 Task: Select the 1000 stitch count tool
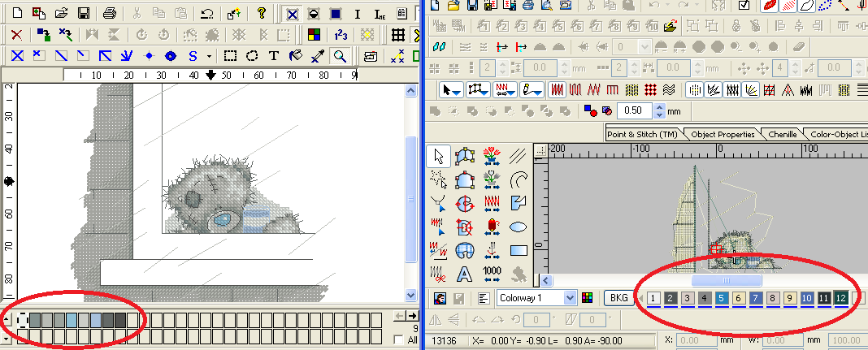pyautogui.click(x=492, y=274)
